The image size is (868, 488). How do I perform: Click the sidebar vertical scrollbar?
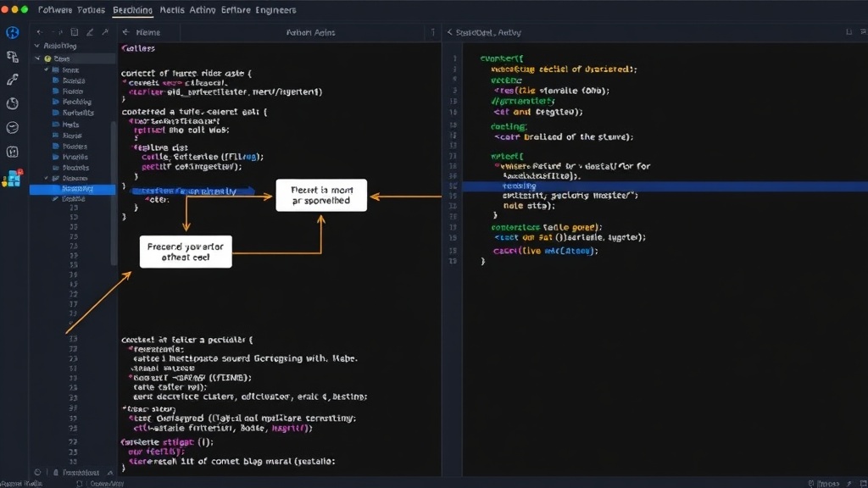(114, 194)
